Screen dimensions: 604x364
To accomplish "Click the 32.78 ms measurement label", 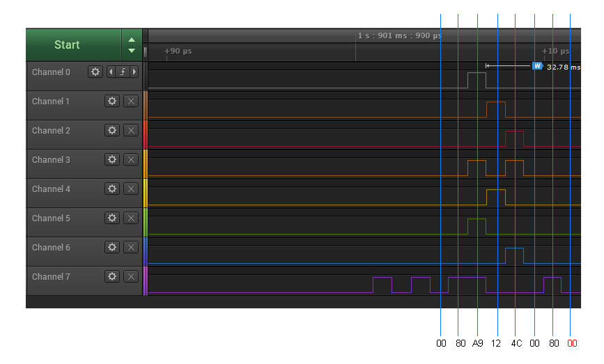I will coord(563,68).
